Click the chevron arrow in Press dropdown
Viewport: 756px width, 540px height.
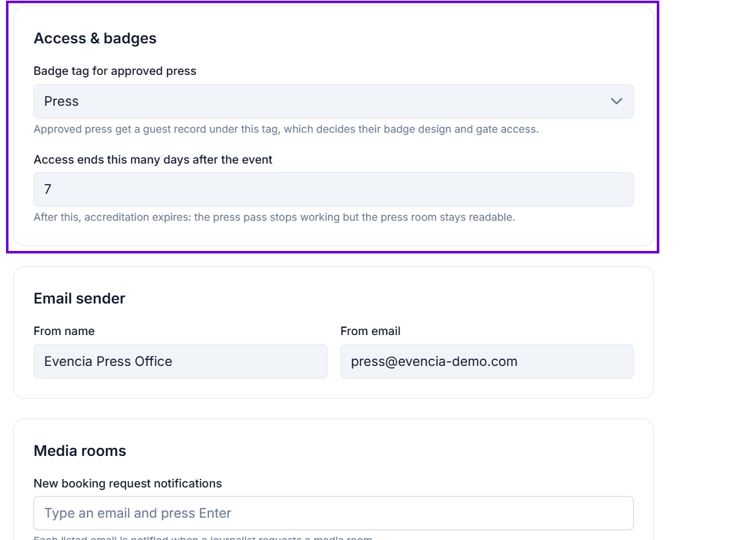[x=616, y=101]
